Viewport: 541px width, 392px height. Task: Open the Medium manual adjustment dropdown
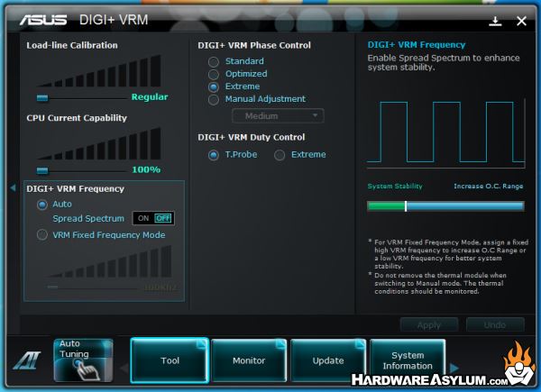pos(278,116)
